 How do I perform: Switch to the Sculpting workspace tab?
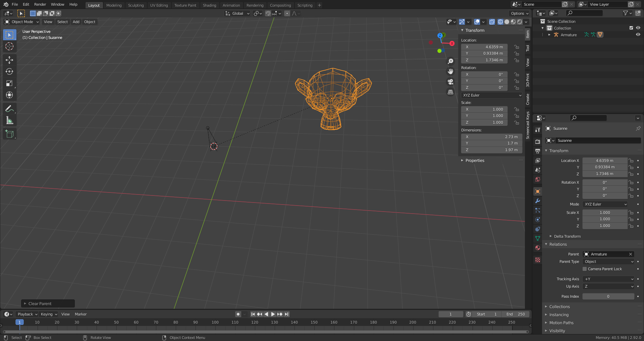pos(136,5)
